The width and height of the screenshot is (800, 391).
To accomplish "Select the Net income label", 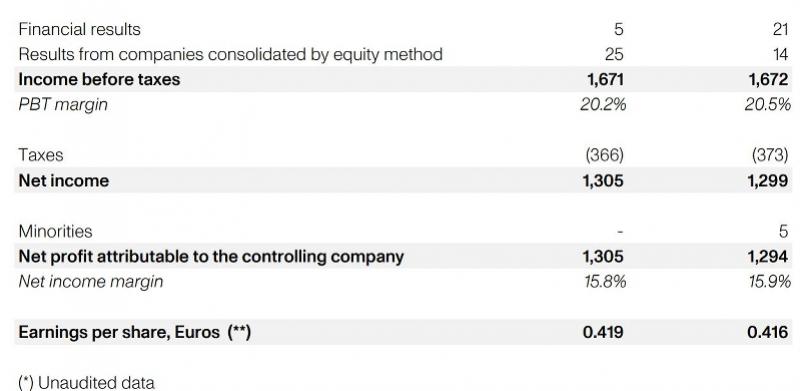I will (x=64, y=181).
